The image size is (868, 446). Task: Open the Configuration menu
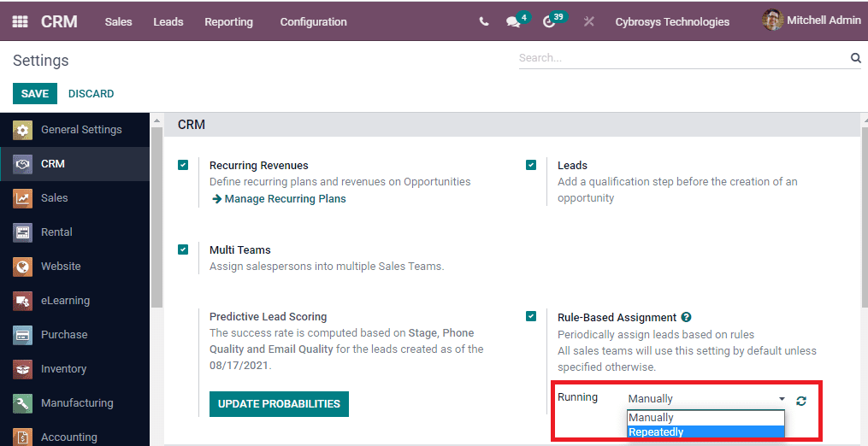click(313, 22)
